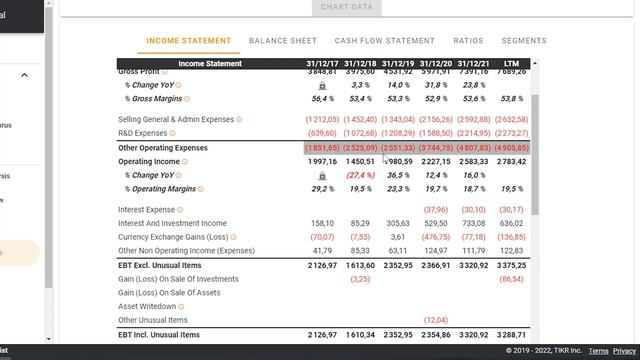Viewport: 640px width, 360px height.
Task: Click the info icon next to % Gross Margins
Action: click(x=187, y=99)
